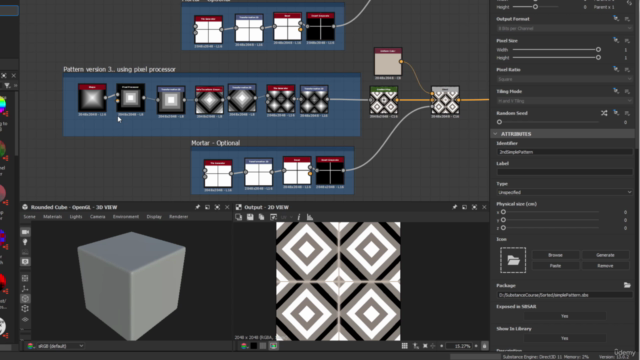640x360 pixels.
Task: Select the final Blend node with orange output
Action: click(x=445, y=100)
